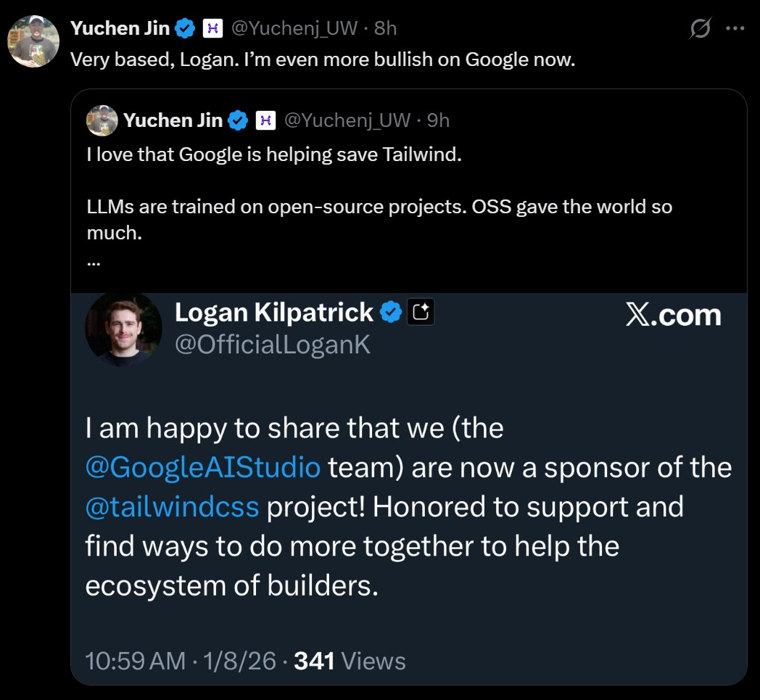
Task: Open the three-dot More options menu
Action: pos(735,29)
